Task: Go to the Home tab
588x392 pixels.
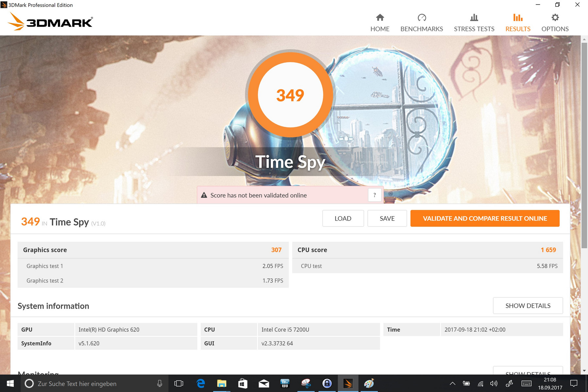Action: tap(380, 23)
